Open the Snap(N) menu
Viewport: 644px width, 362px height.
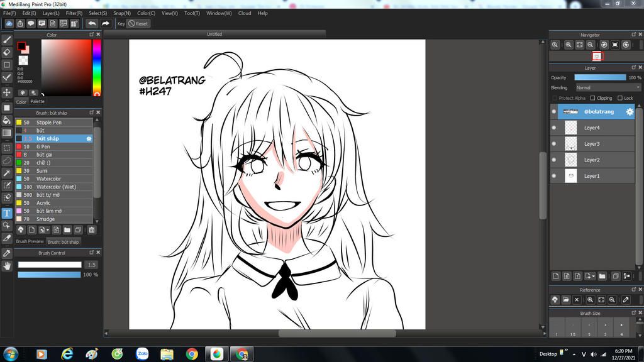pyautogui.click(x=122, y=13)
